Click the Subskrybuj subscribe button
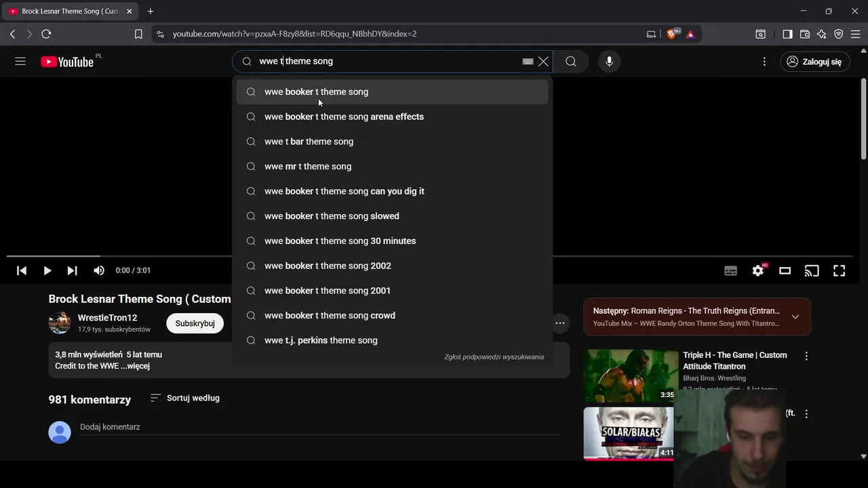The width and height of the screenshot is (868, 488). tap(195, 323)
